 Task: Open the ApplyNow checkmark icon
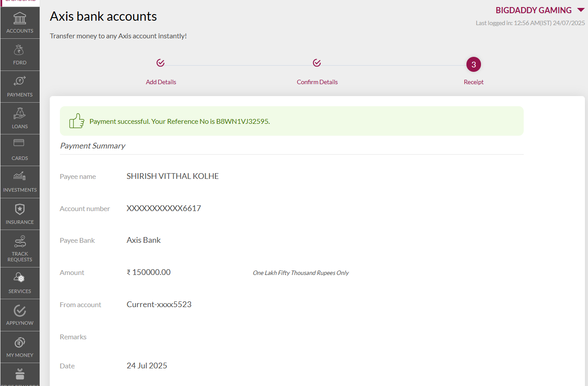tap(20, 310)
